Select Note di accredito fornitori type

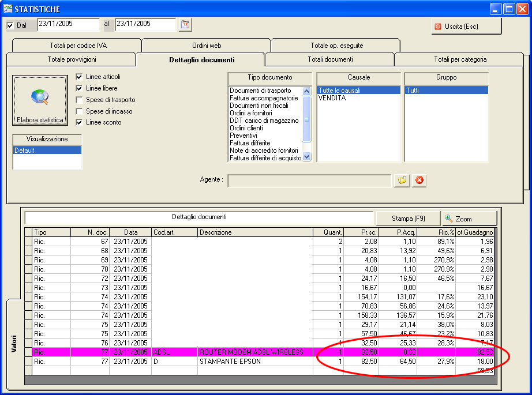click(x=264, y=150)
